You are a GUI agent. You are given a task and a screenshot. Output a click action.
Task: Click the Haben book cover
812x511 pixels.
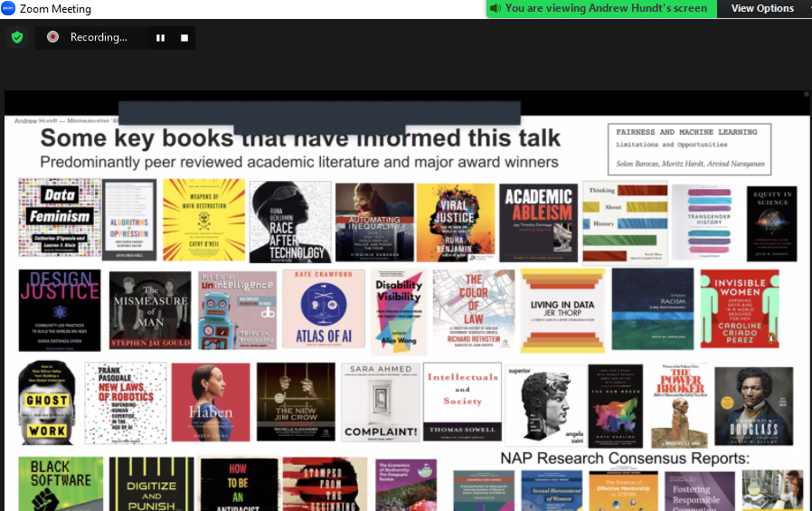tap(211, 402)
